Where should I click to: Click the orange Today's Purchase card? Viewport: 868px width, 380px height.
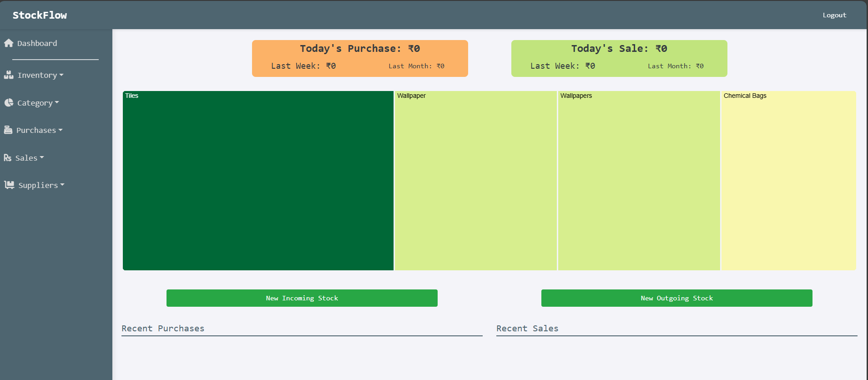click(x=360, y=58)
